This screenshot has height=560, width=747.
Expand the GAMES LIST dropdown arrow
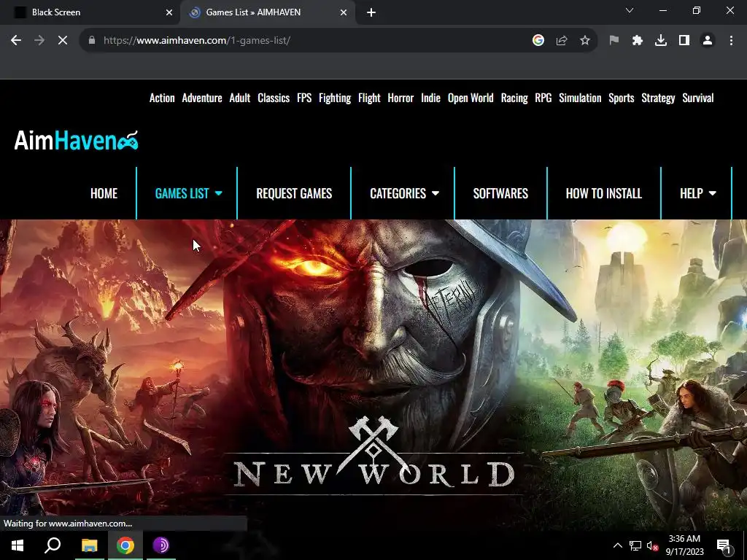[219, 193]
